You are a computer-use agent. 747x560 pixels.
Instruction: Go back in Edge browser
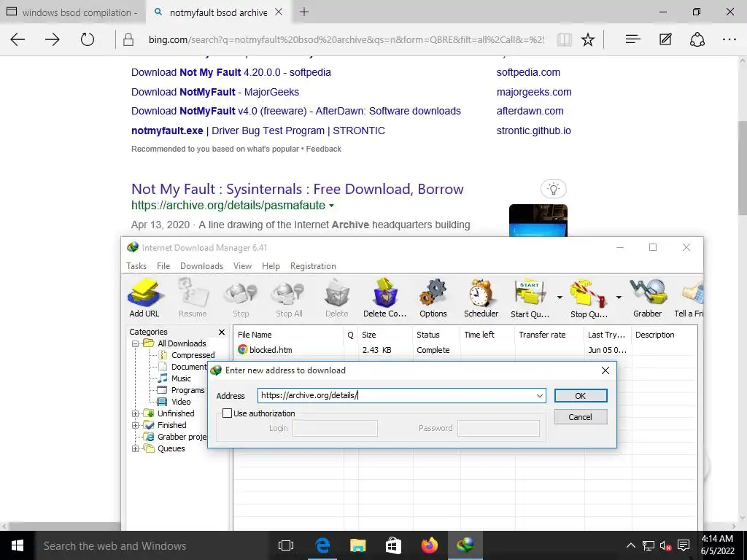pyautogui.click(x=18, y=39)
